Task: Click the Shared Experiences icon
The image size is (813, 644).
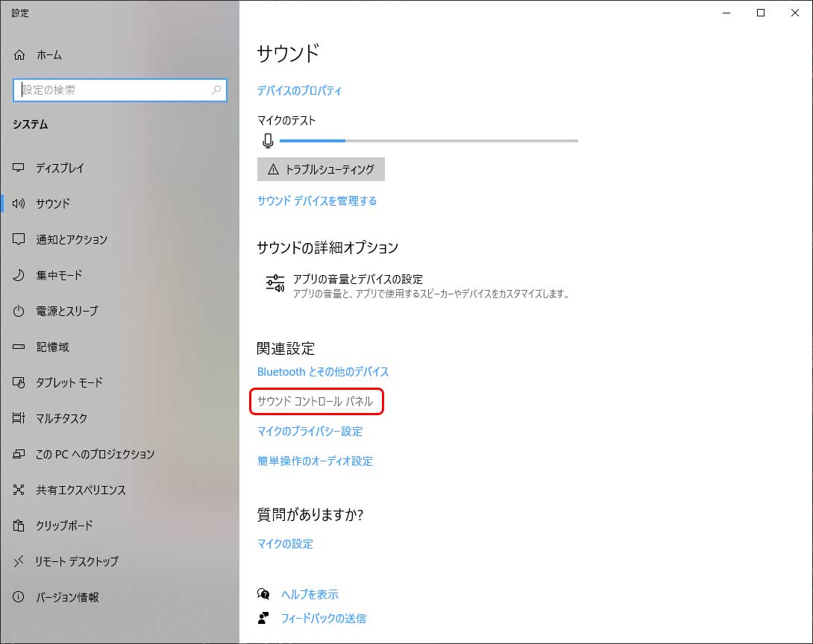Action: click(19, 490)
